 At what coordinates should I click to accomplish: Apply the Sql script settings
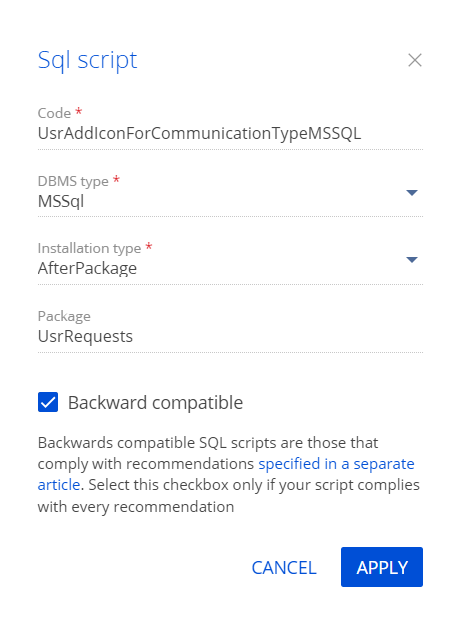point(382,567)
